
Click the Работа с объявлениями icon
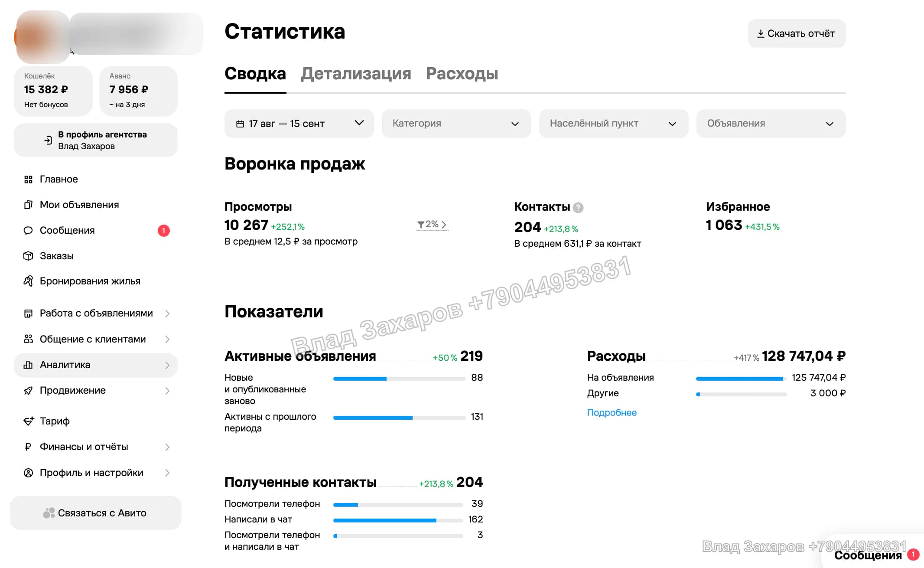[x=28, y=313]
